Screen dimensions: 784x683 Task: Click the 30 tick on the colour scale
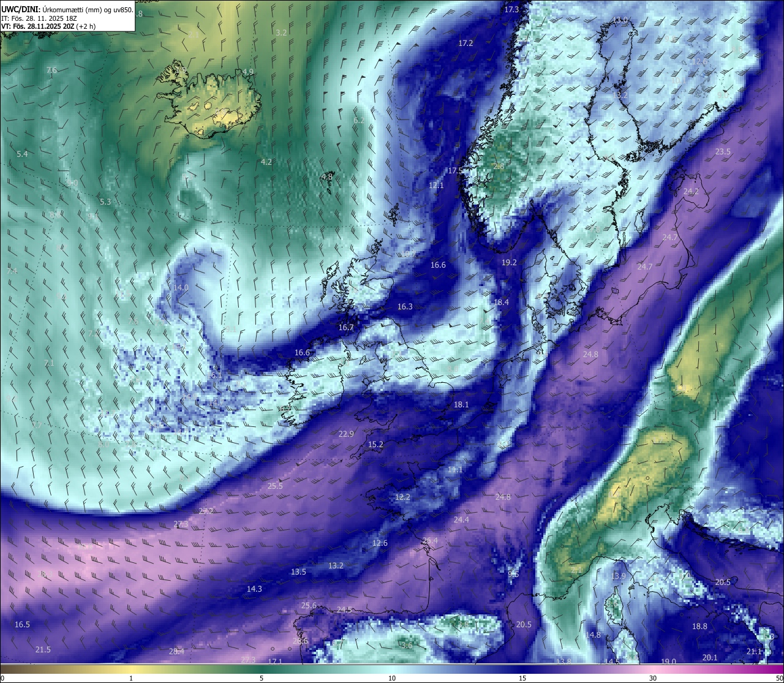click(653, 678)
